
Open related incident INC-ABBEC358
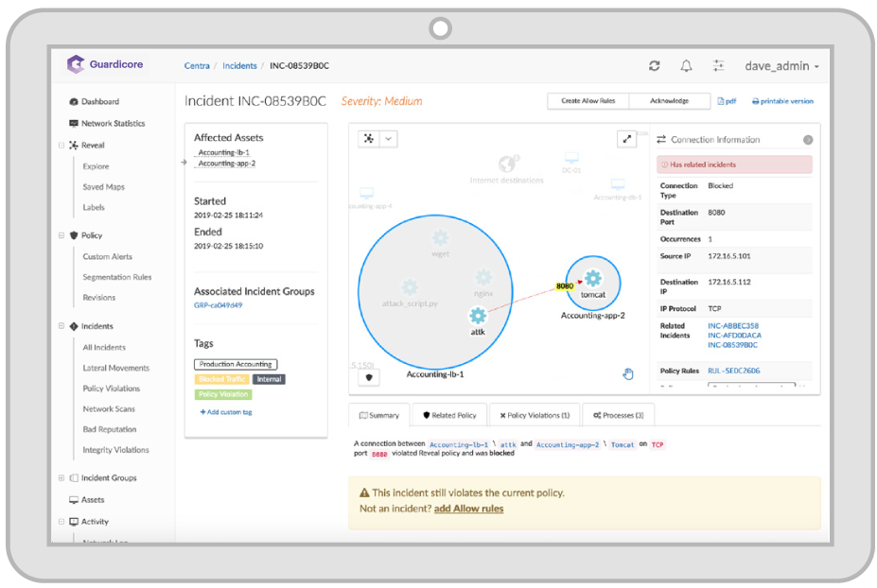coord(733,326)
